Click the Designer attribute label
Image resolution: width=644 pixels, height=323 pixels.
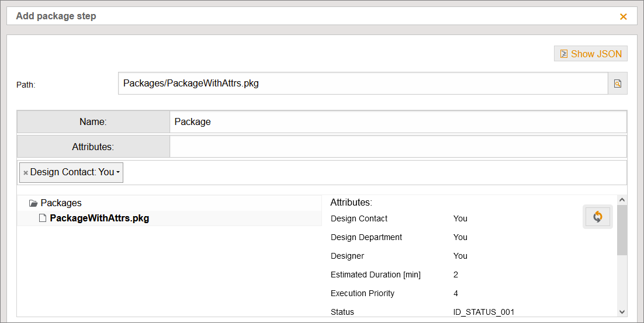(x=348, y=256)
